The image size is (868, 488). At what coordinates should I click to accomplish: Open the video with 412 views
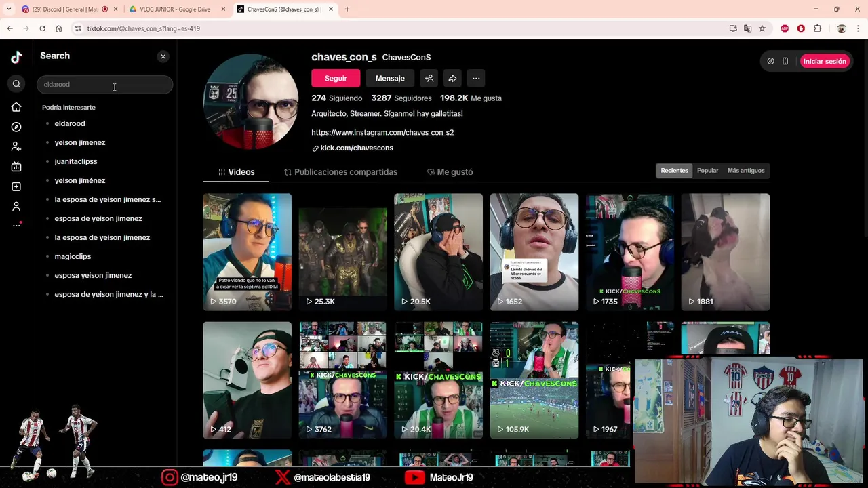247,380
